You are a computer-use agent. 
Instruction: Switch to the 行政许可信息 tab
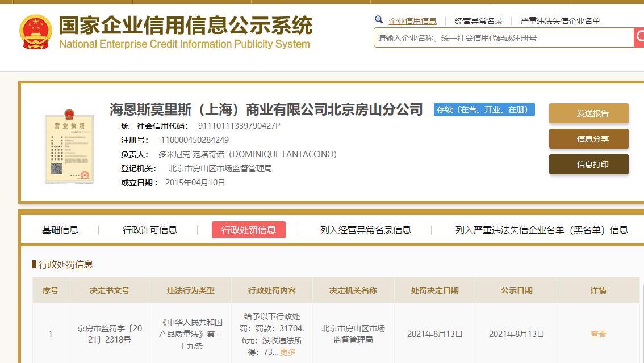click(x=150, y=230)
